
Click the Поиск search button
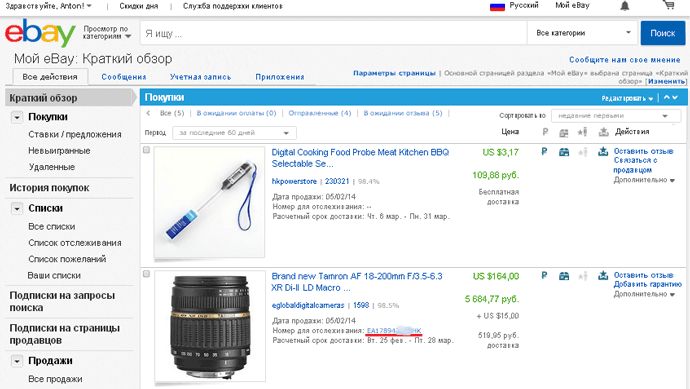point(663,33)
